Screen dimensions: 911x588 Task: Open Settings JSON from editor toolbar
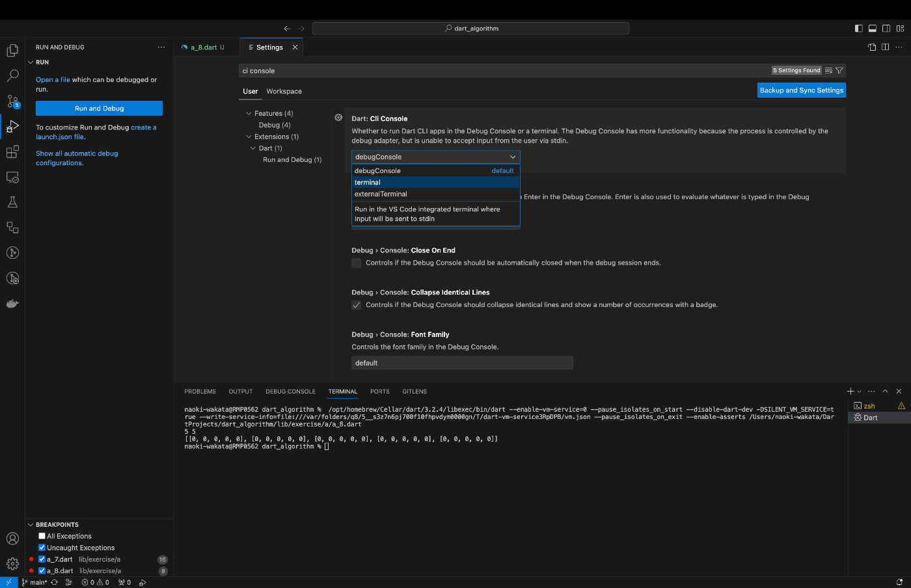tap(872, 47)
